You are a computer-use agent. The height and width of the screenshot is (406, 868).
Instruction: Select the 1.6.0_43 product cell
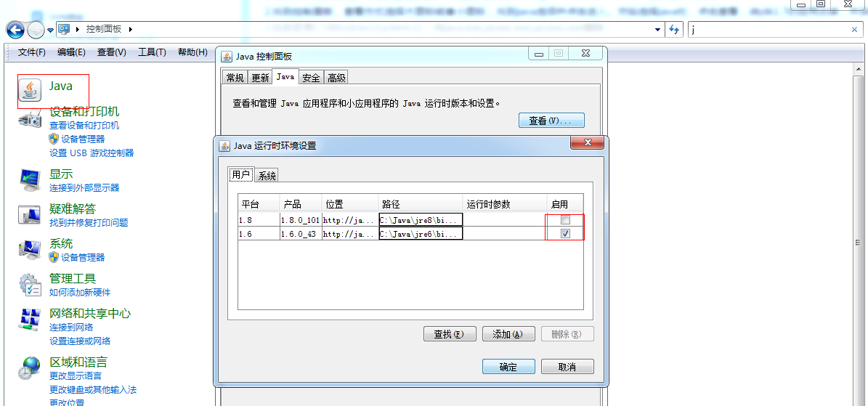[300, 234]
